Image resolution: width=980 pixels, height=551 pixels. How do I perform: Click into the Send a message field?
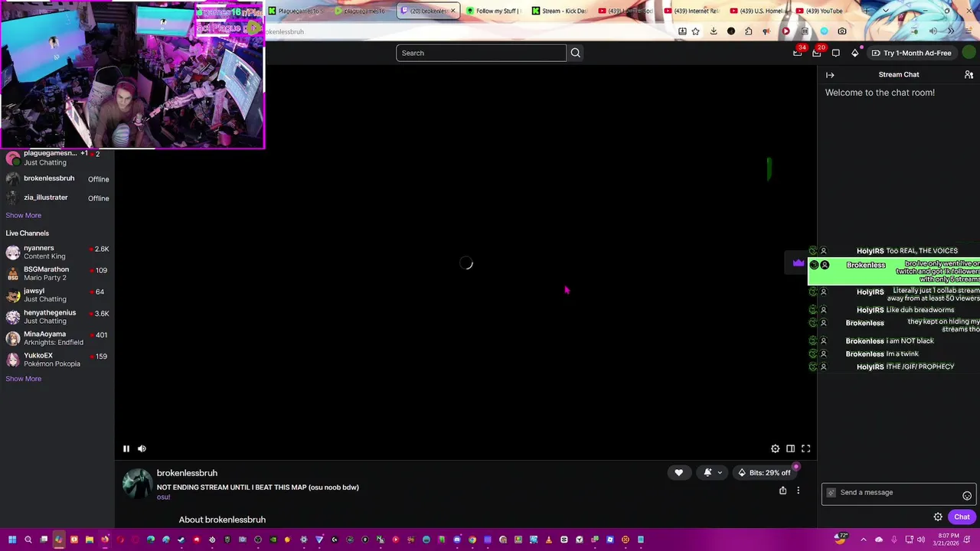coord(897,493)
